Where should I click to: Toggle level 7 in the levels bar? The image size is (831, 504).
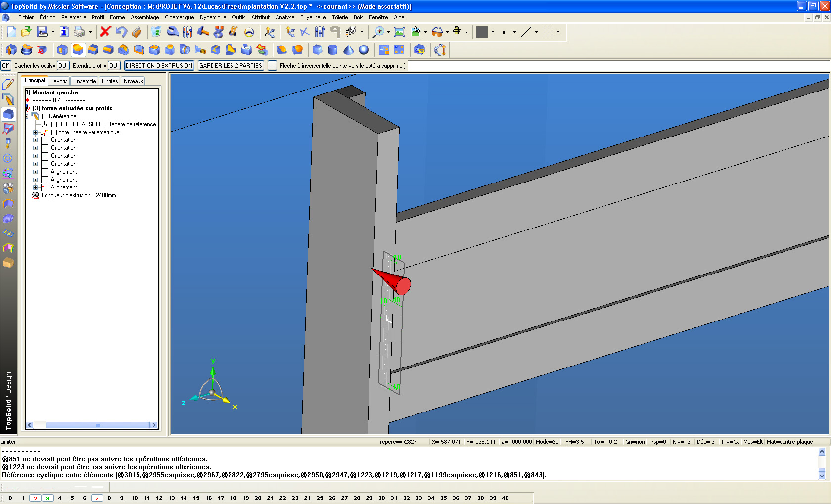click(97, 498)
